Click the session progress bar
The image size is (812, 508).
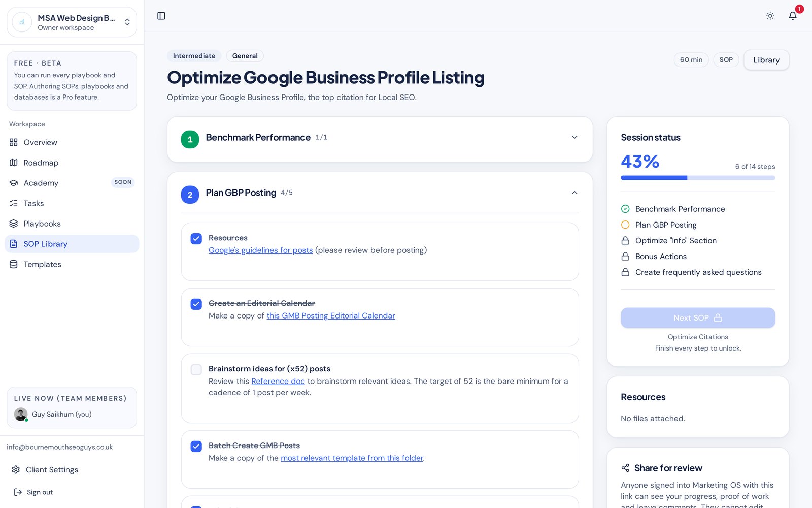coord(698,178)
